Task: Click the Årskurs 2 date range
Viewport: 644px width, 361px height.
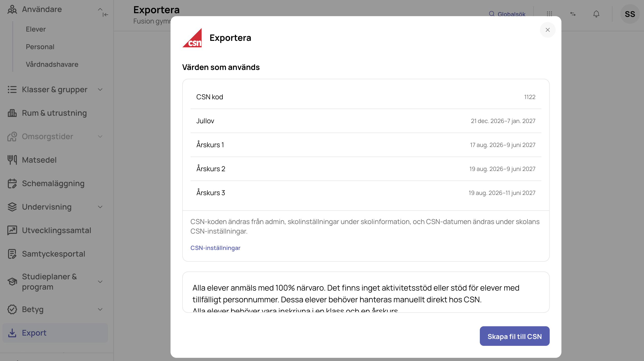Action: coord(502,169)
